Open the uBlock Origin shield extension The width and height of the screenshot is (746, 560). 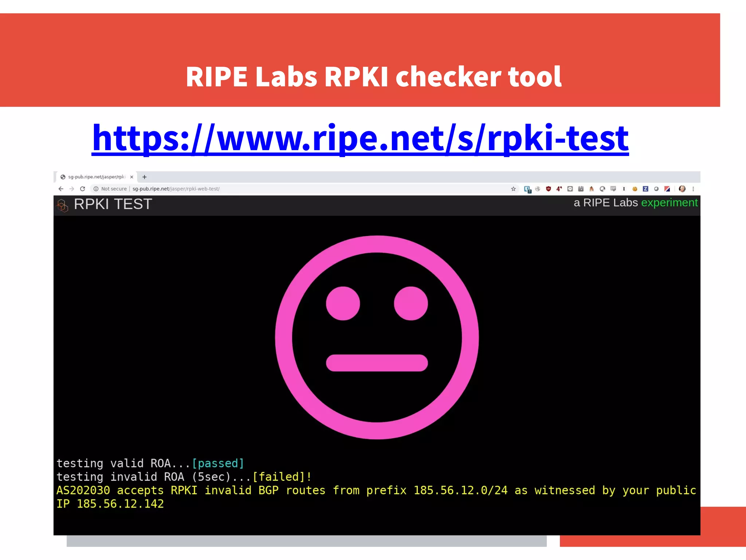(x=549, y=189)
